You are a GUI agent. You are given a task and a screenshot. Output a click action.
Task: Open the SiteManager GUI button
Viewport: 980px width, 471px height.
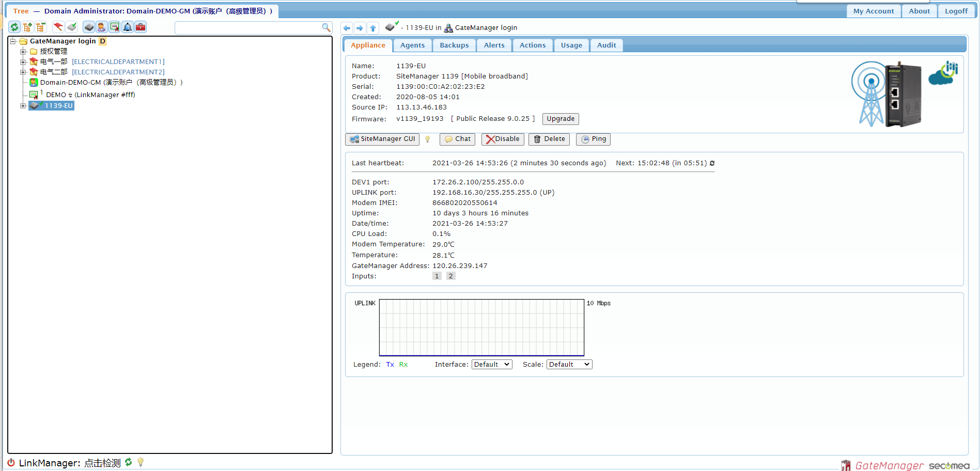click(382, 139)
